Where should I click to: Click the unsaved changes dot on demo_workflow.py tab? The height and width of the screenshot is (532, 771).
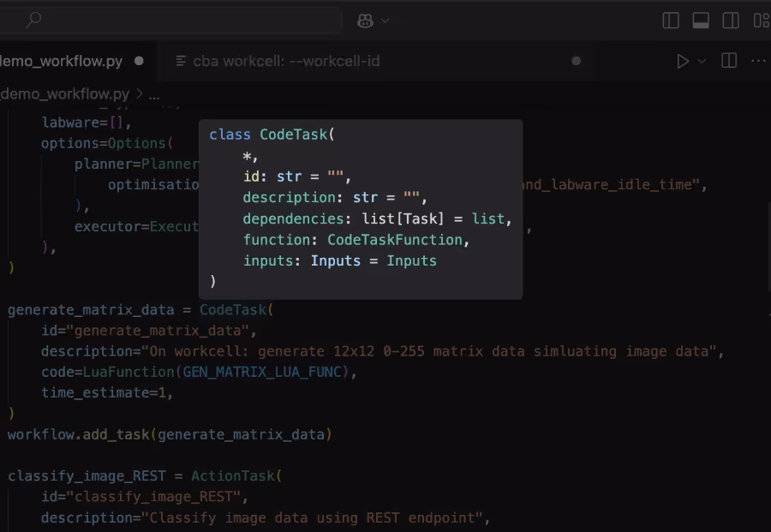click(x=137, y=61)
